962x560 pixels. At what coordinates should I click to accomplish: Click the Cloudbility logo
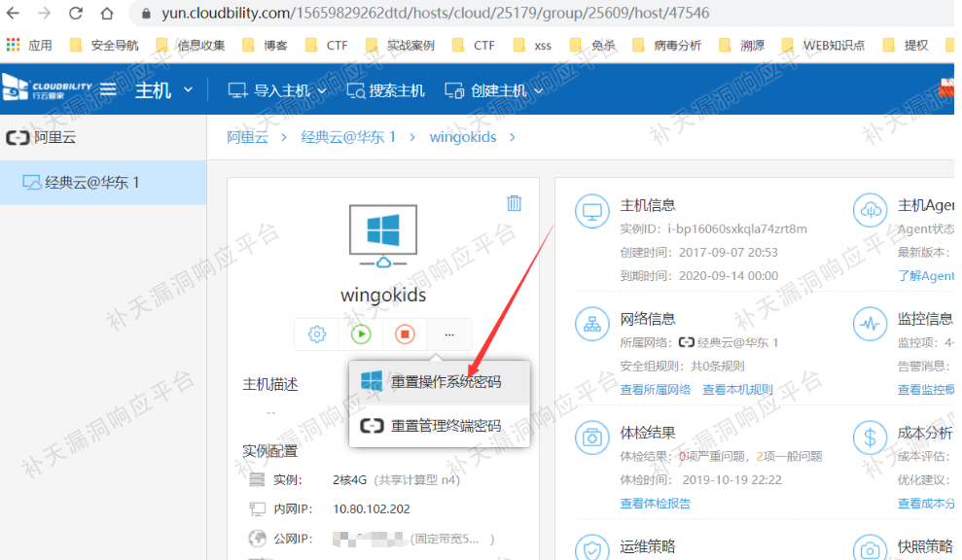coord(47,88)
